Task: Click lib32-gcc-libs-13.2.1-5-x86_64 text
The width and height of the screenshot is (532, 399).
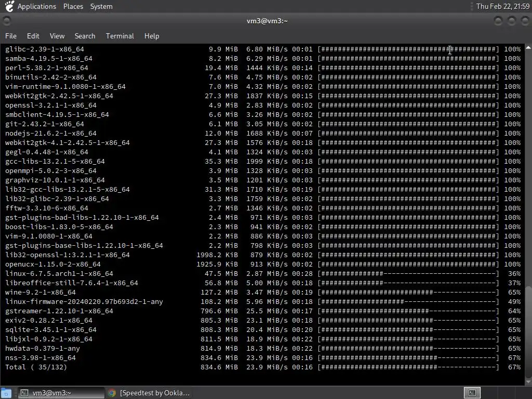Action: pos(68,190)
